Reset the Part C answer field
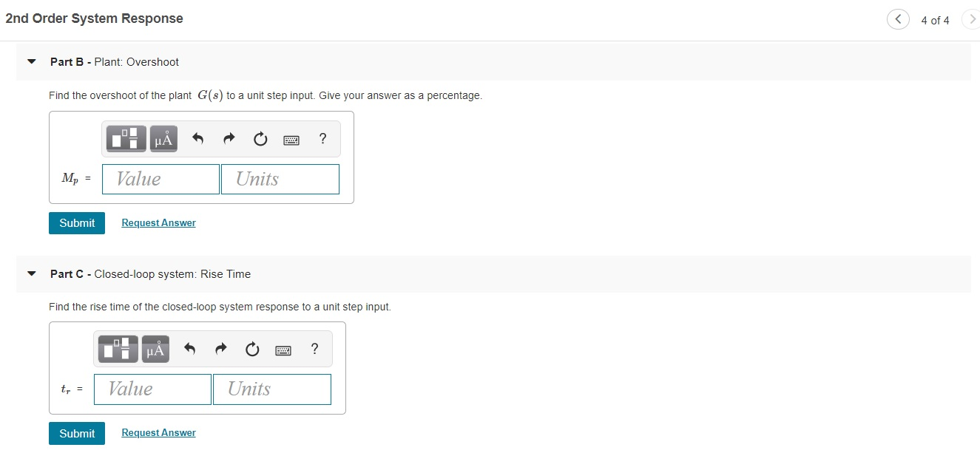Viewport: 980px width, 453px height. pos(251,349)
